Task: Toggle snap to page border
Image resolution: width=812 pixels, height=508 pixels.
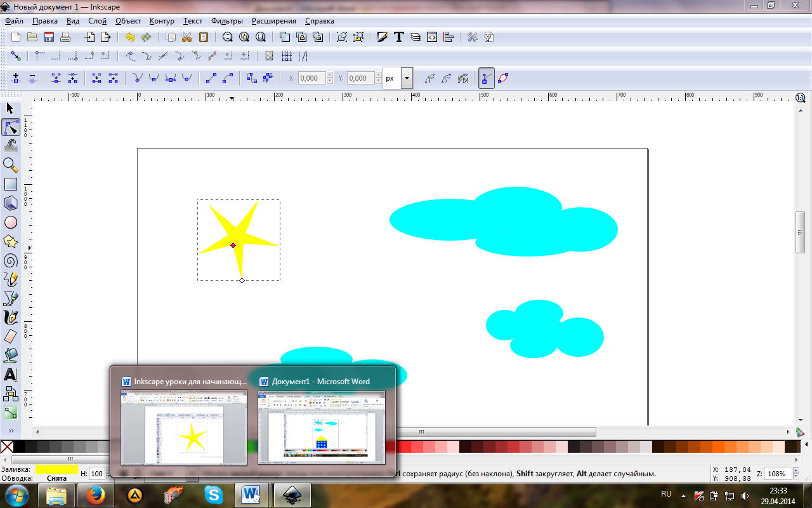Action: 269,56
